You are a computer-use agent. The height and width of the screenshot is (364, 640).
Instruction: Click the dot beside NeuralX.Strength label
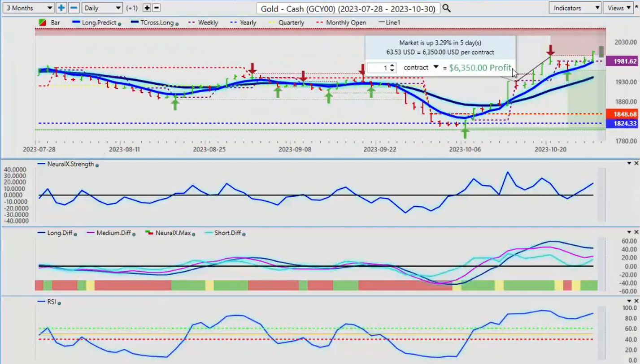tap(97, 165)
